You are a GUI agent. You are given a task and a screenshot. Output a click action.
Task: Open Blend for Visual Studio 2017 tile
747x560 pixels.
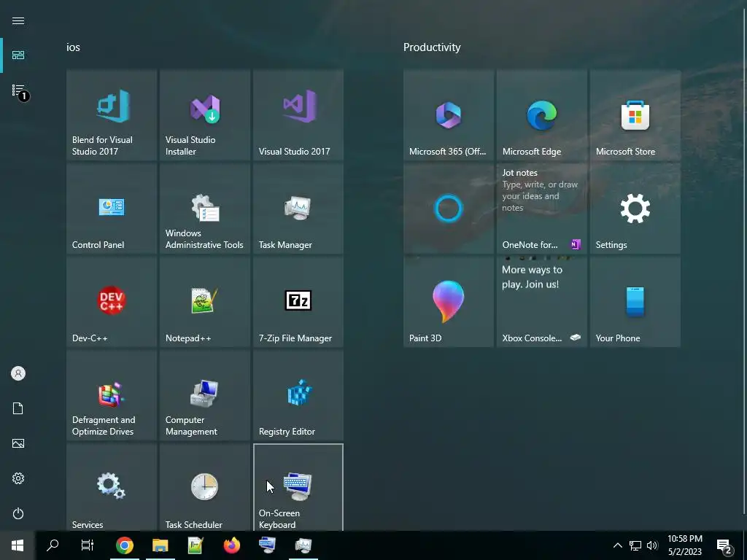pos(112,114)
